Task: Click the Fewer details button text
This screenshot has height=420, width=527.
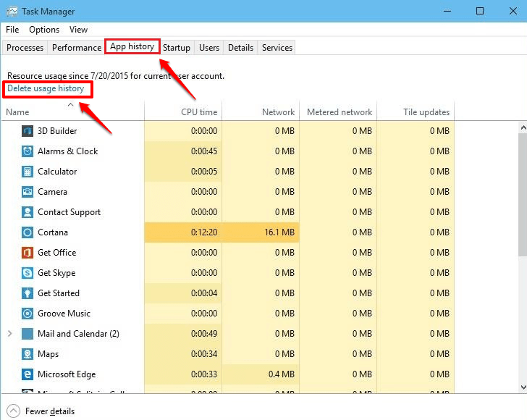Action: (x=50, y=411)
